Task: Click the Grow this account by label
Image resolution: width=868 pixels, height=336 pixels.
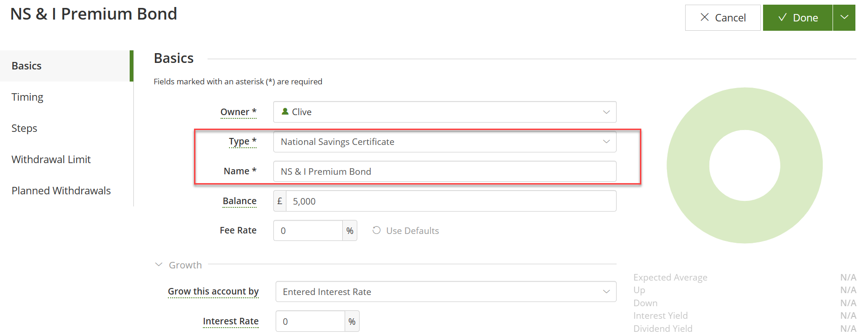Action: (213, 291)
